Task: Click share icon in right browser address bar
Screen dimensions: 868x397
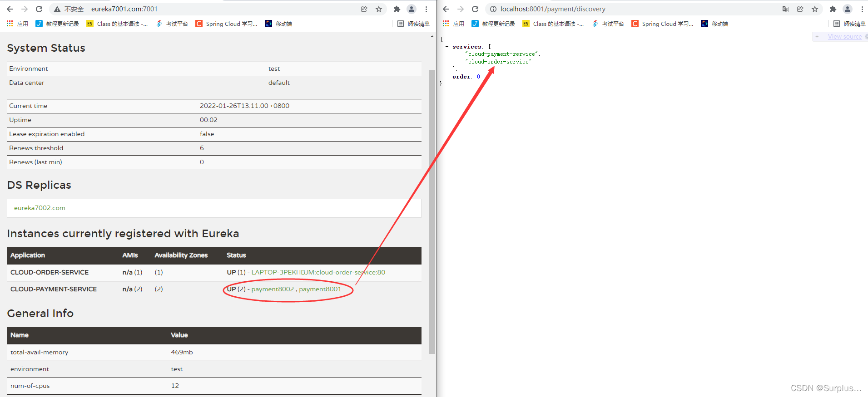Action: click(800, 9)
